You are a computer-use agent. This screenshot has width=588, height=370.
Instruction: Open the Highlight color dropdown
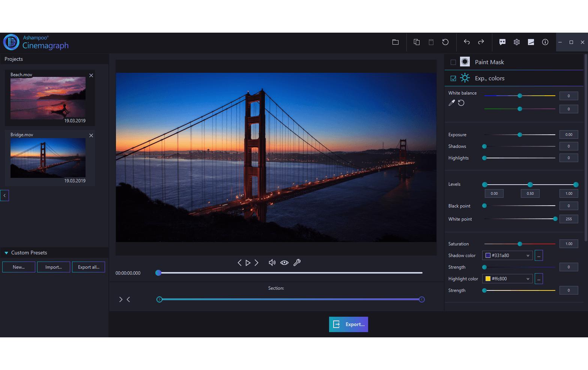[527, 278]
